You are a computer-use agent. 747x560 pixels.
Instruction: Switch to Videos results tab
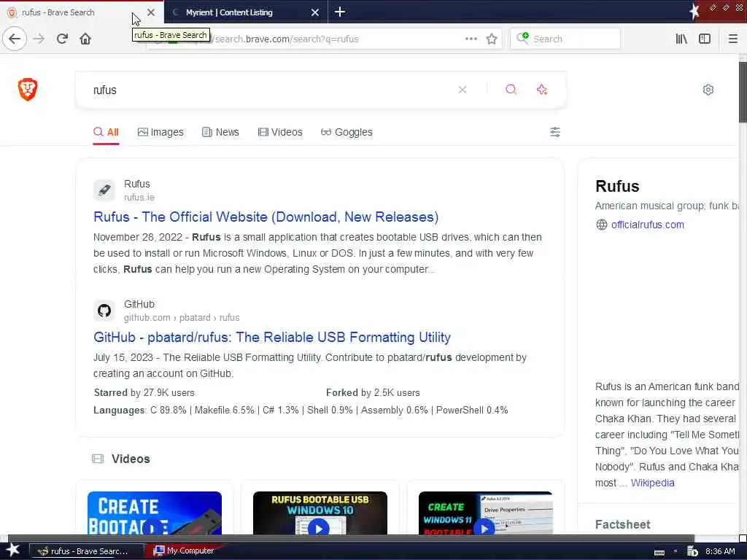(x=279, y=132)
